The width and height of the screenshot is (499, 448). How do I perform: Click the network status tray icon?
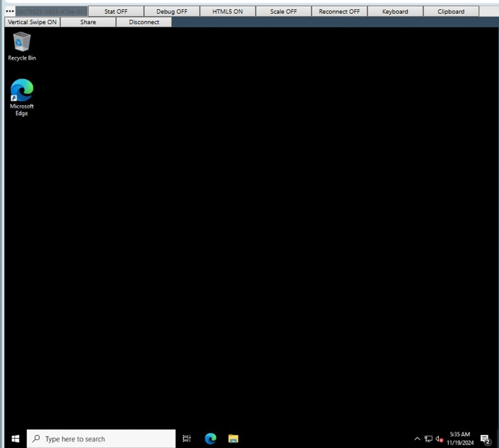[429, 439]
